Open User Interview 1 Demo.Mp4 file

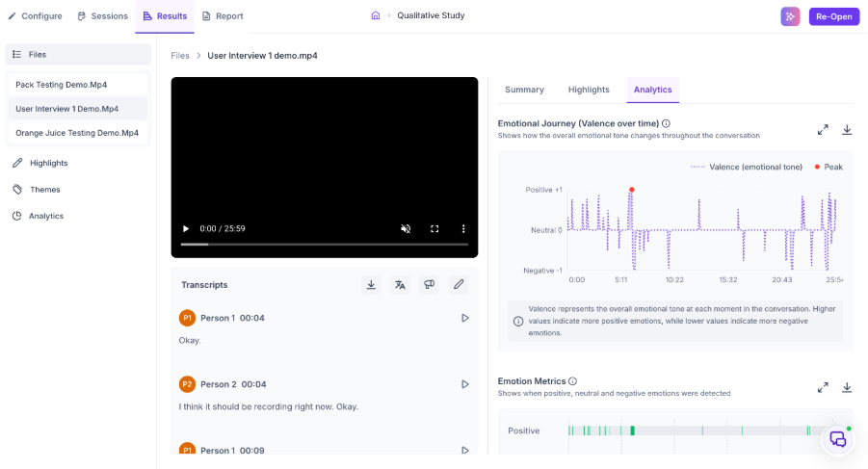point(78,109)
